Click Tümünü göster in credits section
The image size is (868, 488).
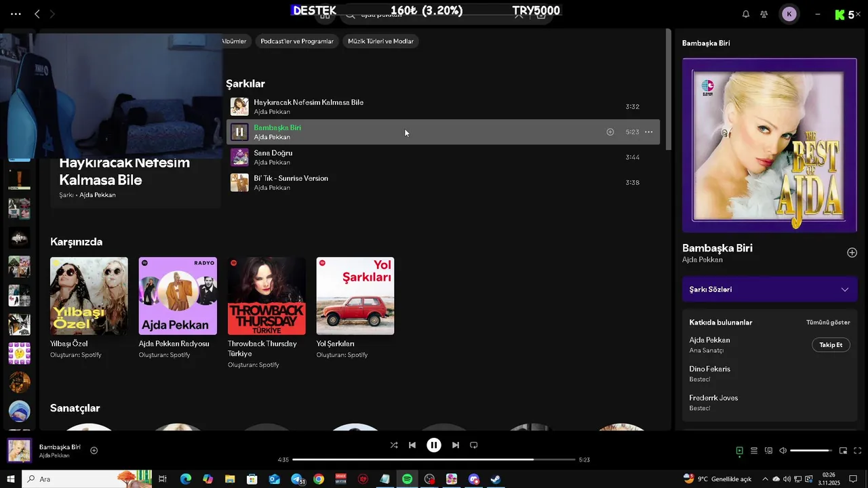coord(828,323)
